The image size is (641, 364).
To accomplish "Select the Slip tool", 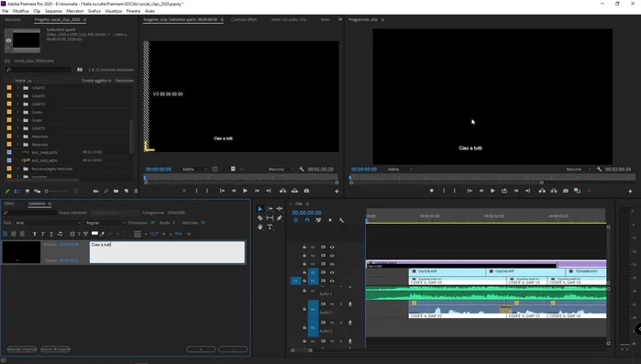I will pyautogui.click(x=270, y=218).
